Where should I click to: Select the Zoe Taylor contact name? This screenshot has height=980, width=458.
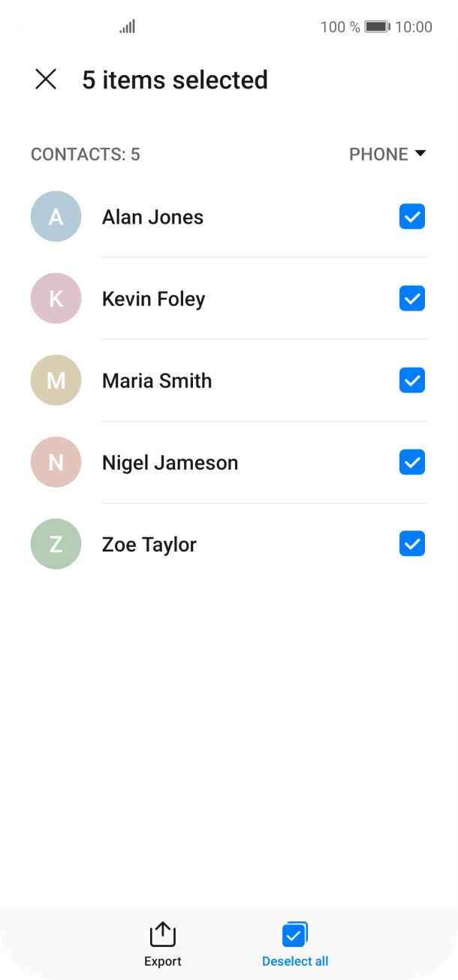tap(149, 545)
